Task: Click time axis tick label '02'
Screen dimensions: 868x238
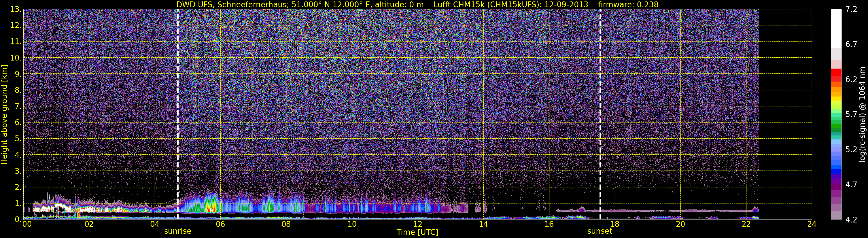Action: [89, 224]
